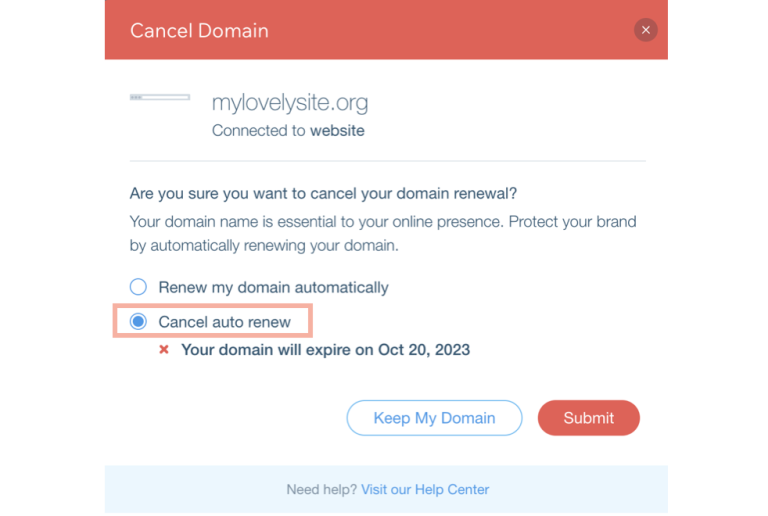Click the mylovelysite.org domain name
The height and width of the screenshot is (516, 768).
coord(290,102)
